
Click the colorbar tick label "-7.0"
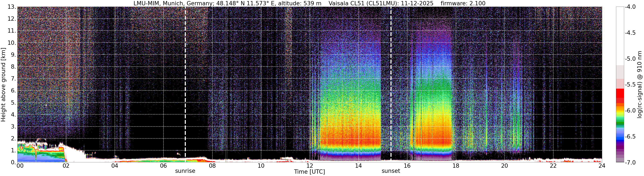click(x=630, y=162)
